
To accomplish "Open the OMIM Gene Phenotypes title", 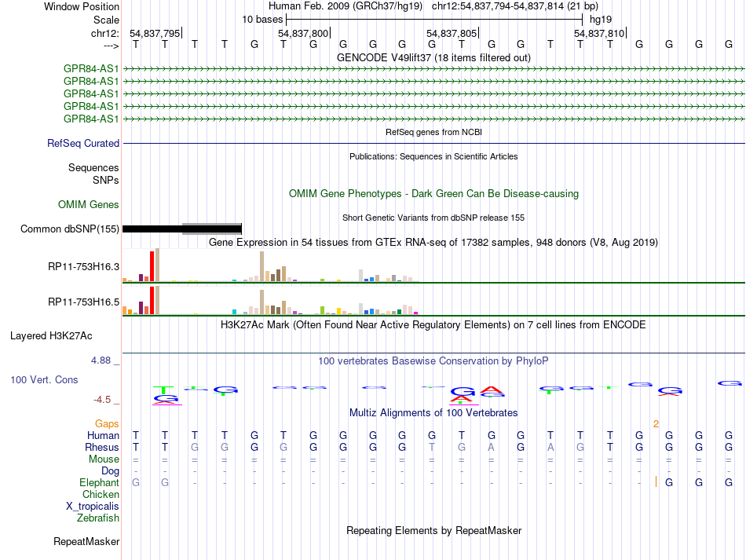I will click(433, 194).
